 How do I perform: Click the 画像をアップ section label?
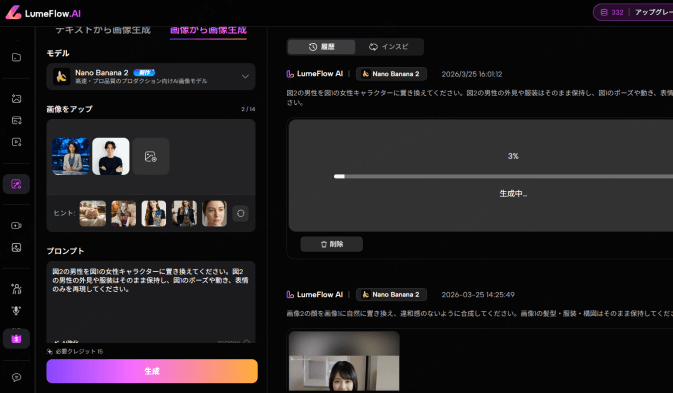point(70,109)
